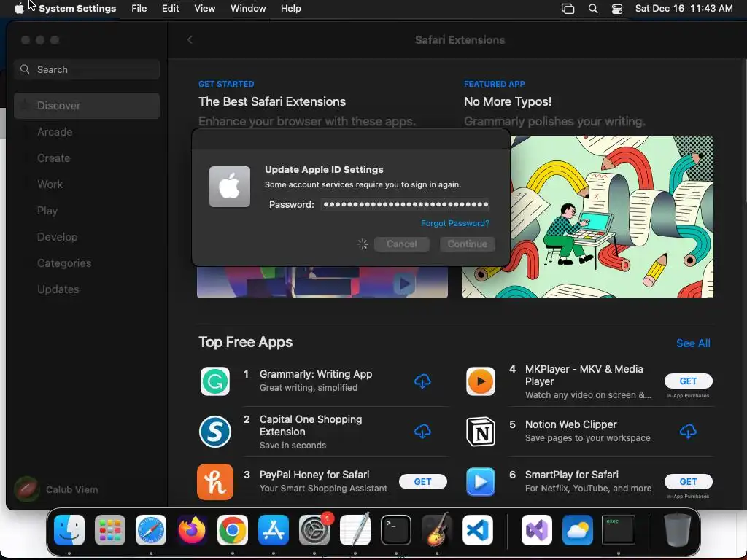Click the Grammarly app icon
747x560 pixels.
tap(215, 381)
